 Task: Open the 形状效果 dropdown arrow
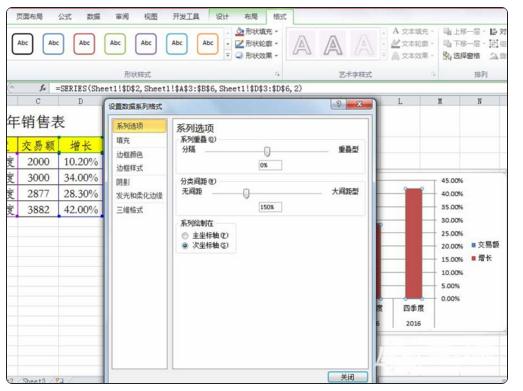pyautogui.click(x=277, y=56)
